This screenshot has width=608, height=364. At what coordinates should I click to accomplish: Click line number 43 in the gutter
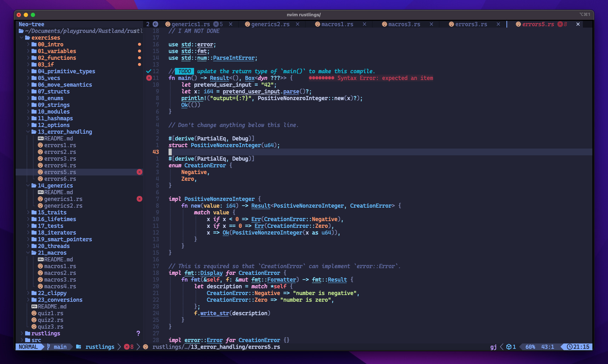(156, 152)
